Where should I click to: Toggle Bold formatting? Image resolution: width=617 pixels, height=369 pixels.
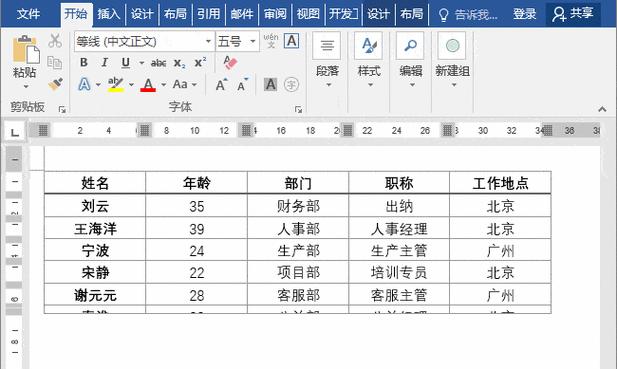(83, 63)
